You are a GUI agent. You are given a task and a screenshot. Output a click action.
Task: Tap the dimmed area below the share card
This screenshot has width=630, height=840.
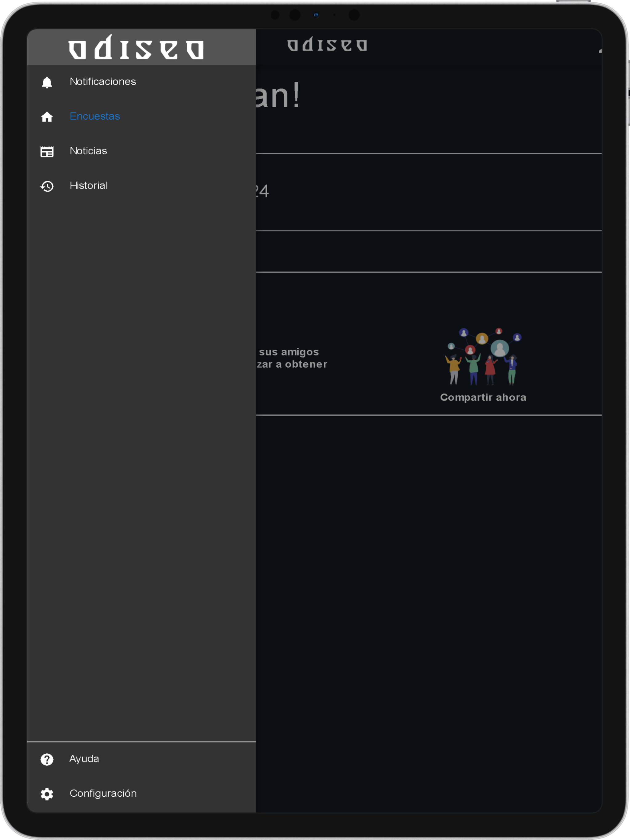tap(429, 570)
